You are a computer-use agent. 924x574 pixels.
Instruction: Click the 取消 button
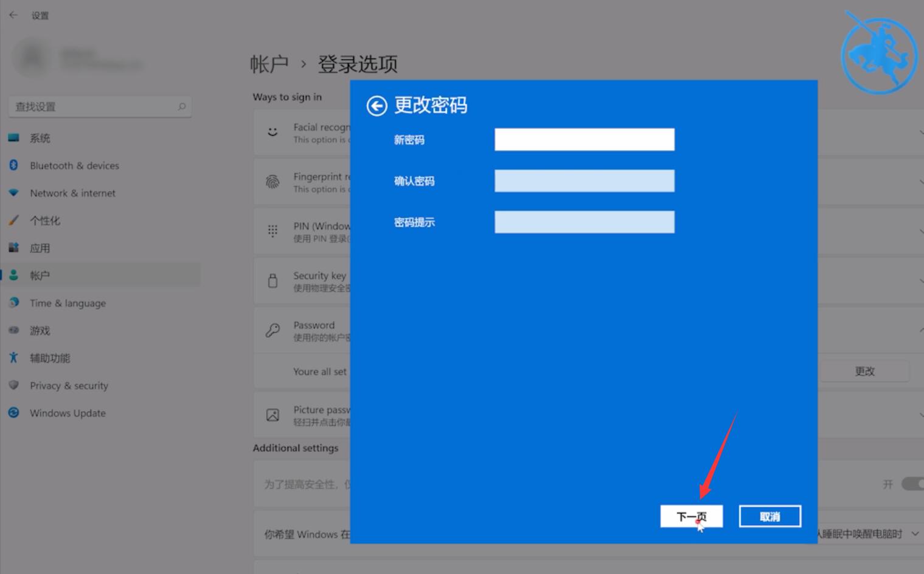pos(769,516)
